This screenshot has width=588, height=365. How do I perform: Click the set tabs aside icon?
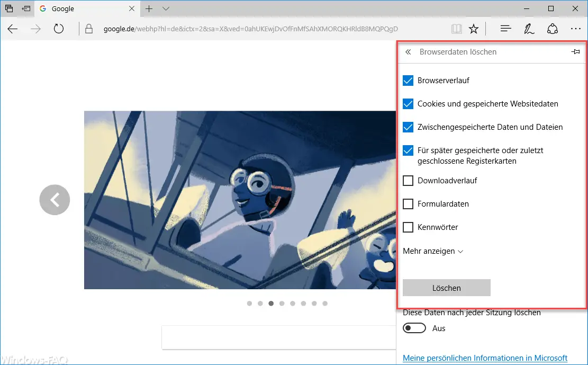pyautogui.click(x=26, y=8)
